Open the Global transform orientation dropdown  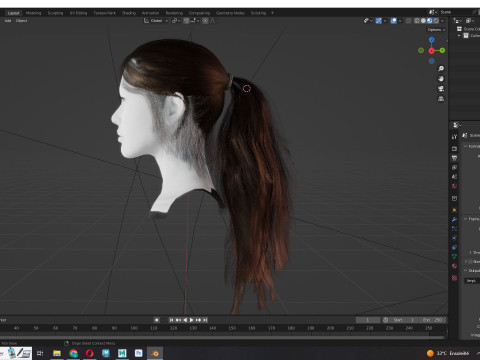point(156,21)
